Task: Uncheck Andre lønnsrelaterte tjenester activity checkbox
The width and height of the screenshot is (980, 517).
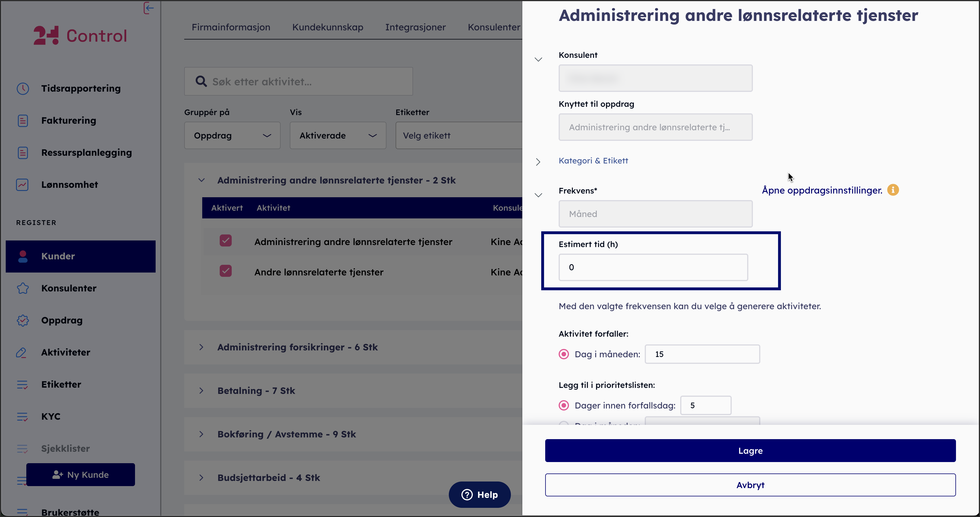Action: tap(226, 271)
